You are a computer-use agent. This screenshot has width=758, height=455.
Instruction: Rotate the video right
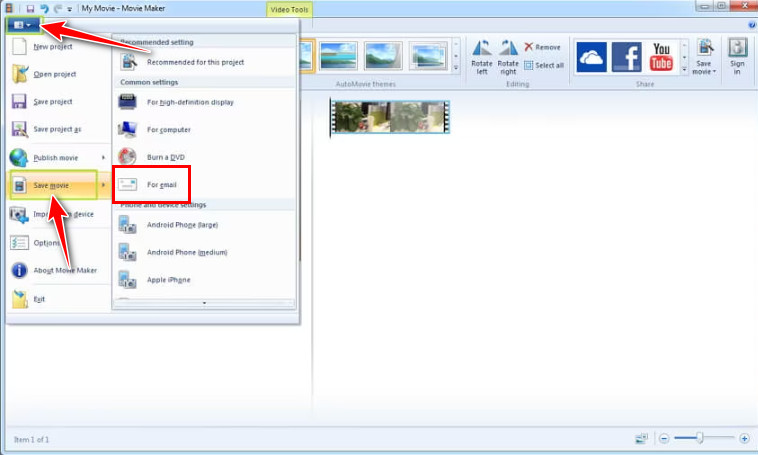pyautogui.click(x=509, y=54)
